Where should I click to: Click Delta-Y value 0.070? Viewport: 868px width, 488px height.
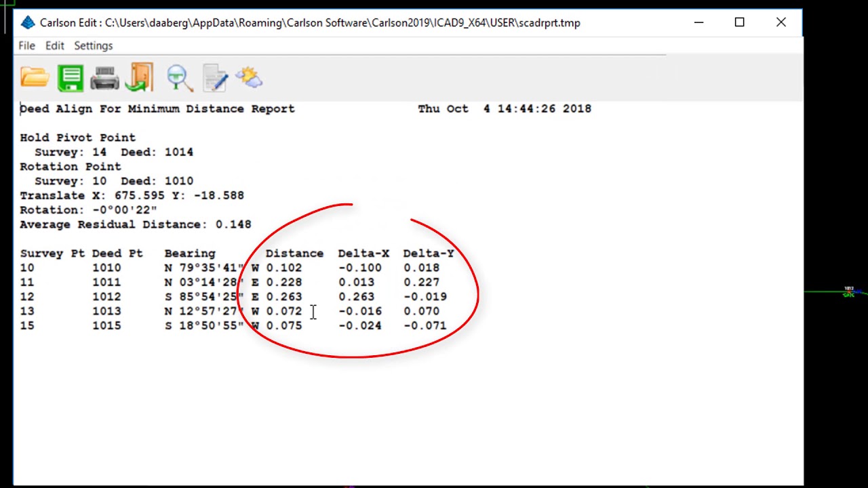[x=422, y=311]
